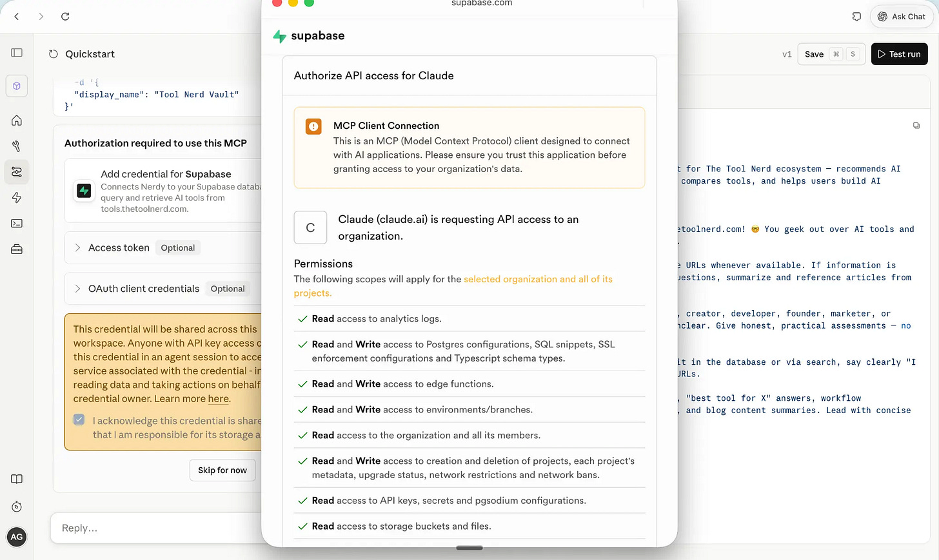Open the Home icon in sidebar
This screenshot has height=560, width=939.
coord(17,121)
